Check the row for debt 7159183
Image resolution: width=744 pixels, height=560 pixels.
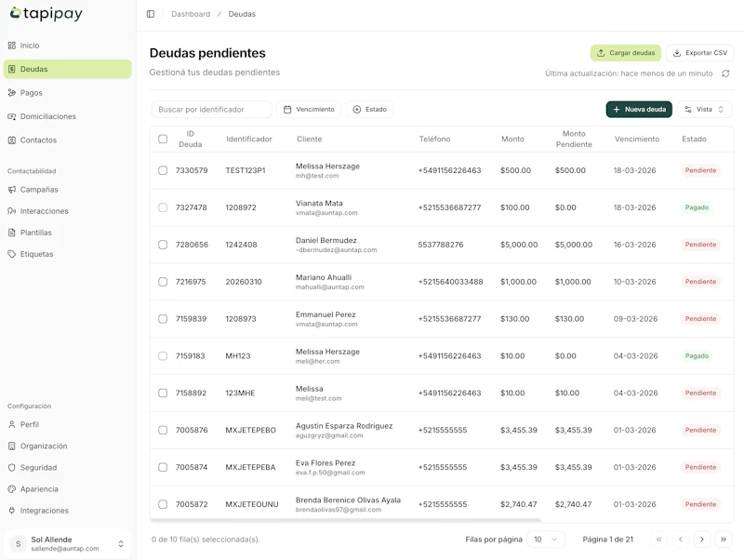163,356
